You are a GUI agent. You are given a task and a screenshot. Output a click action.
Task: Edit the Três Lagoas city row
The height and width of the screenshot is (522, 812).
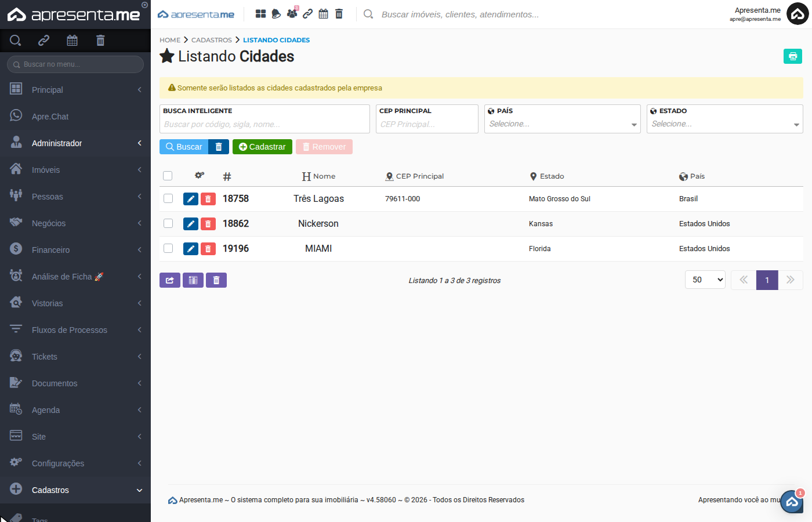(190, 199)
